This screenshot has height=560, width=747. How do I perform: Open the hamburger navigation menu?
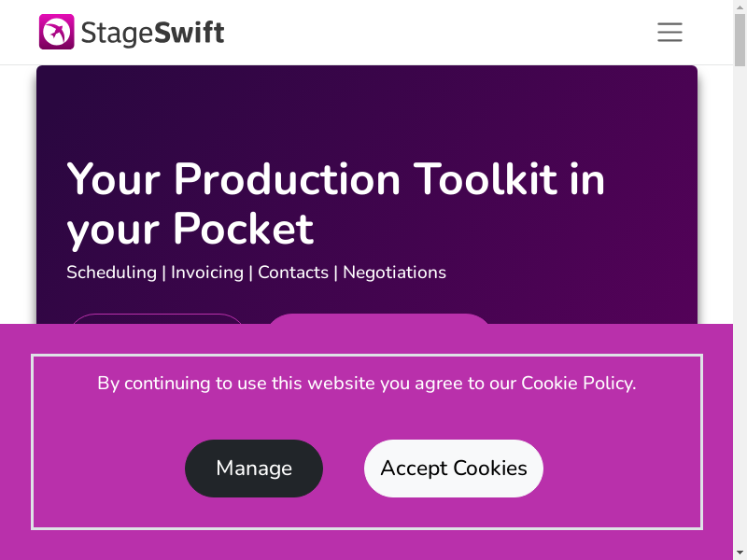(669, 32)
